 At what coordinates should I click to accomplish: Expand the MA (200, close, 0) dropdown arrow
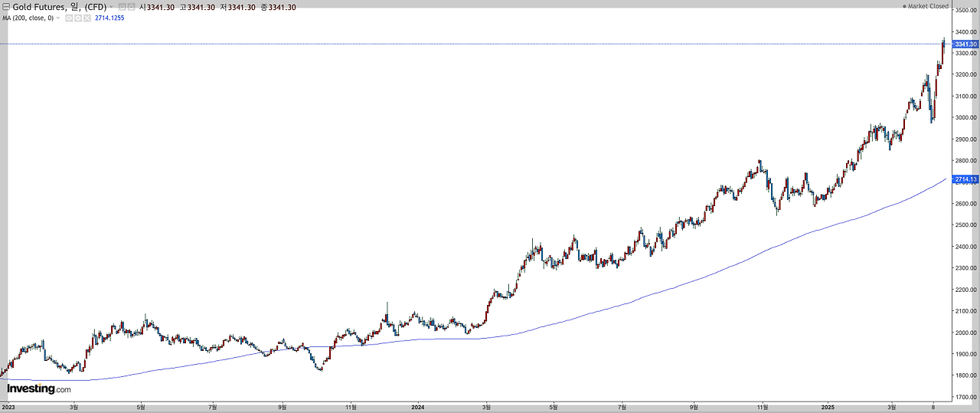58,18
